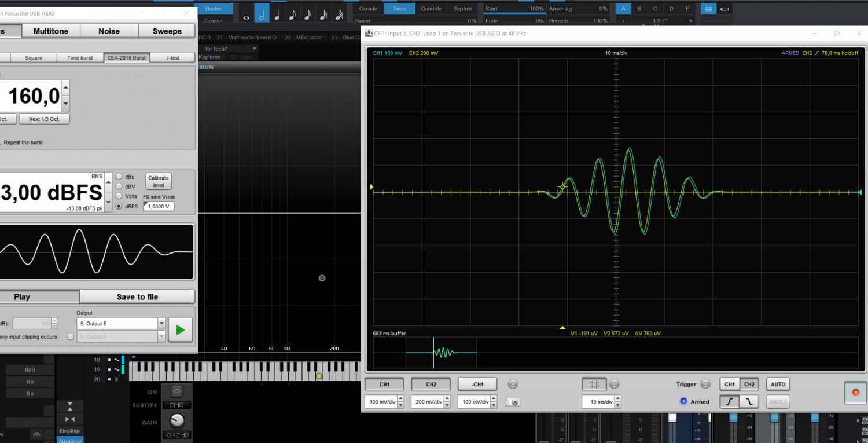Viewport: 868px width, 443px height.
Task: Start generator with green play arrow button
Action: (x=180, y=330)
